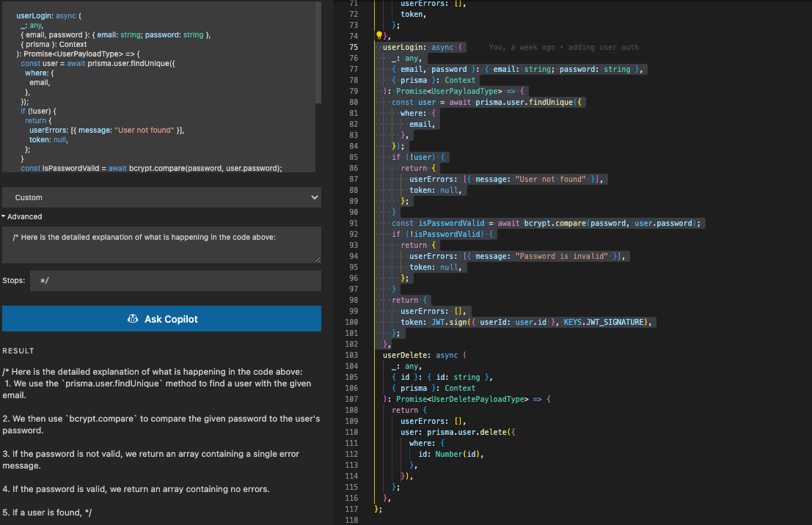Viewport: 812px width, 525px height.
Task: Click "userErrors" line in the Copilot code preview
Action: pos(106,130)
